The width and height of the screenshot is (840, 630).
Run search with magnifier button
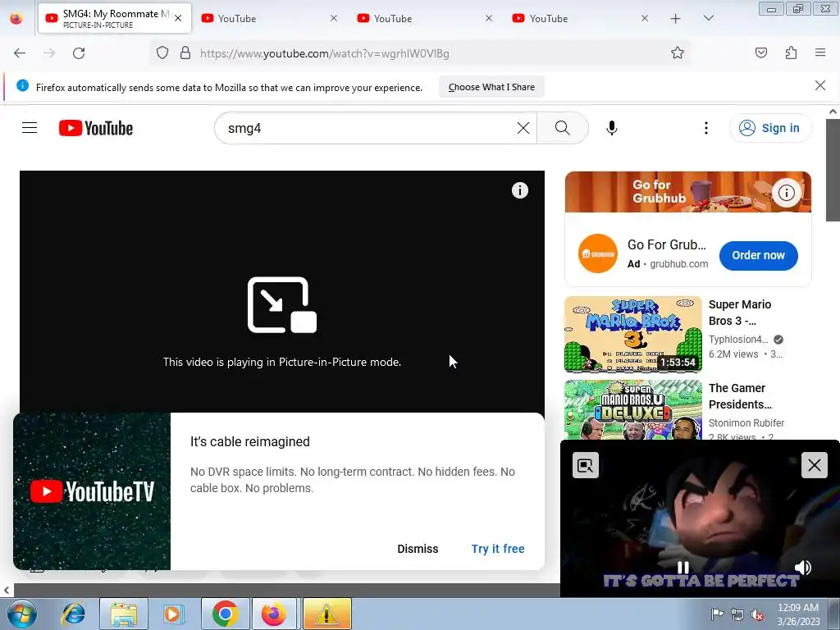pos(562,127)
